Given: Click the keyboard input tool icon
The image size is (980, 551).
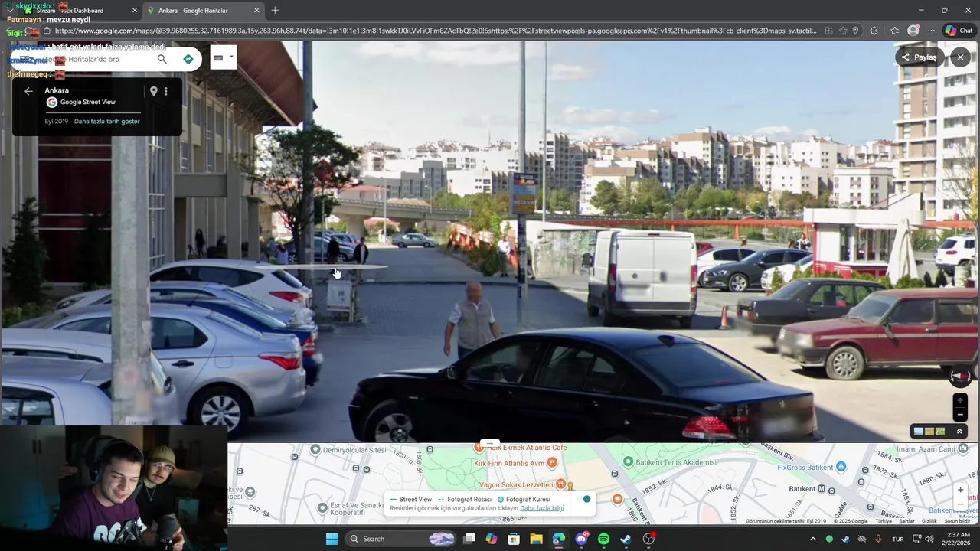Looking at the screenshot, I should pos(218,57).
